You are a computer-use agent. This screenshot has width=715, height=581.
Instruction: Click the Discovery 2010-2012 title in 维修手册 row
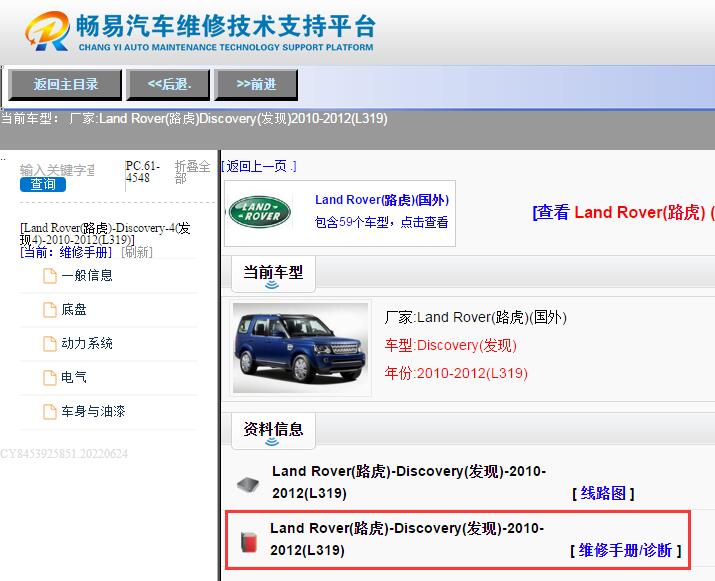point(407,539)
